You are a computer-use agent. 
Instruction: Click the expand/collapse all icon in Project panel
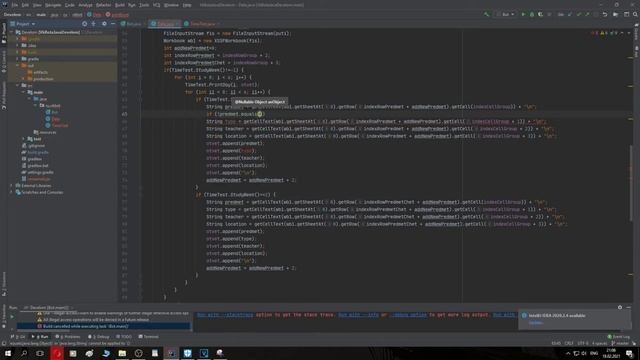click(93, 24)
